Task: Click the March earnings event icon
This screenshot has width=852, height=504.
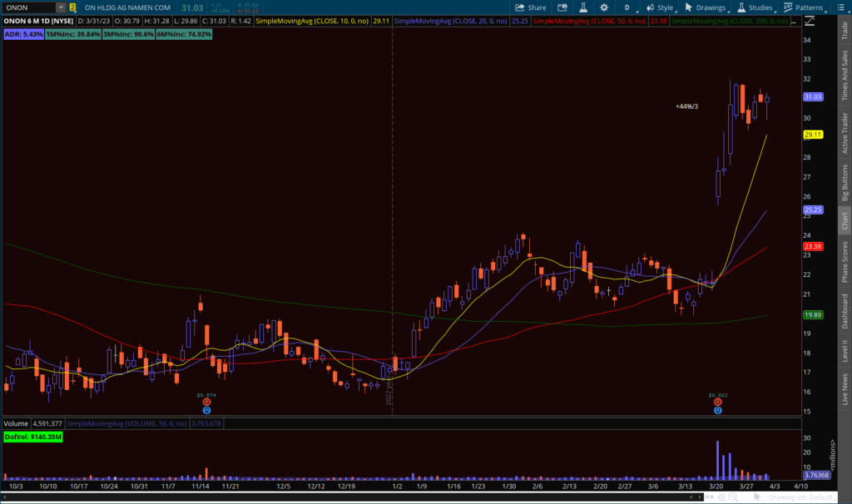Action: [x=718, y=402]
